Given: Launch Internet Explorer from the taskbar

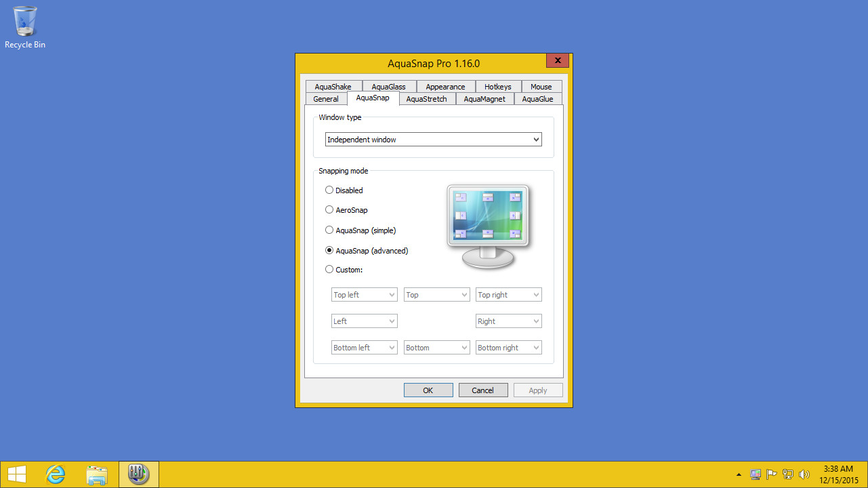Looking at the screenshot, I should 55,474.
